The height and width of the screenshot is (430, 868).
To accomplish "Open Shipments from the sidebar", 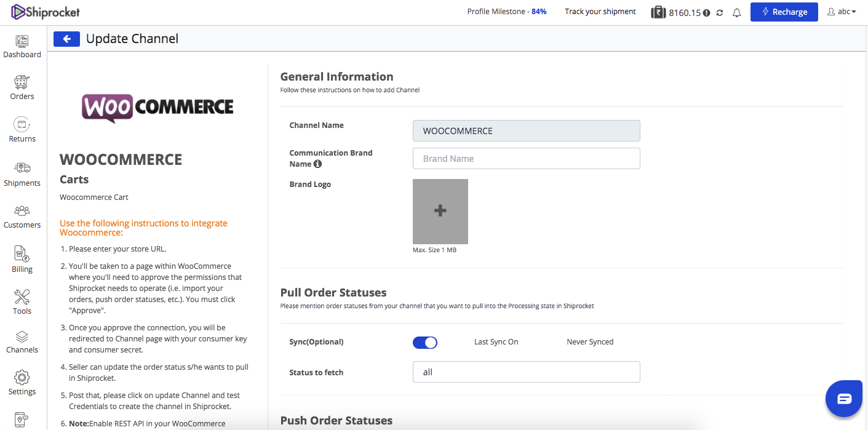I will click(x=22, y=174).
